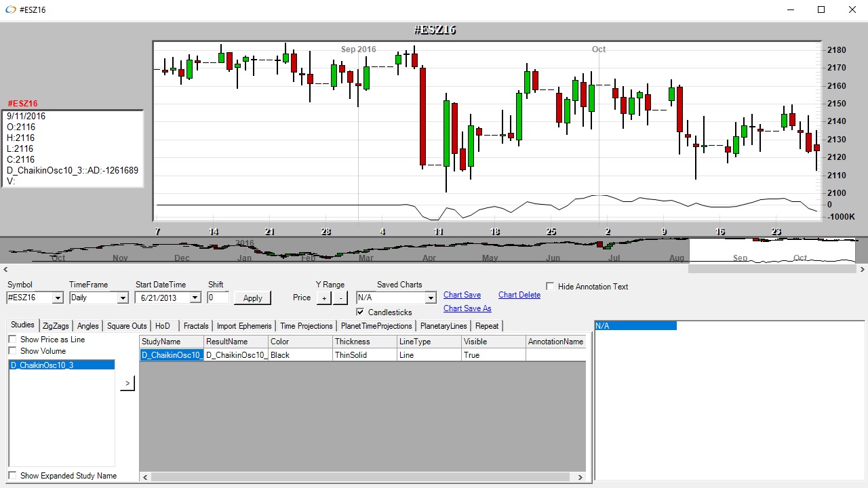
Task: Expand the Saved Charts dropdown
Action: 430,298
